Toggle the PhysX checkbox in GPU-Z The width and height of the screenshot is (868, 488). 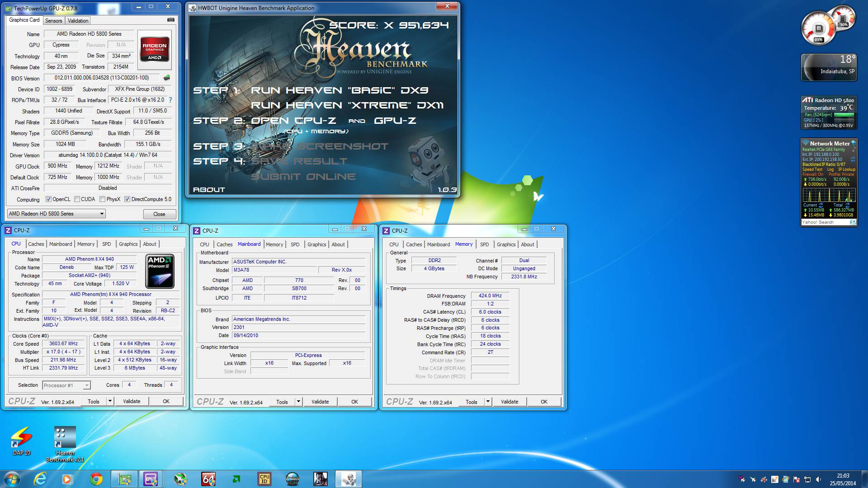click(103, 199)
